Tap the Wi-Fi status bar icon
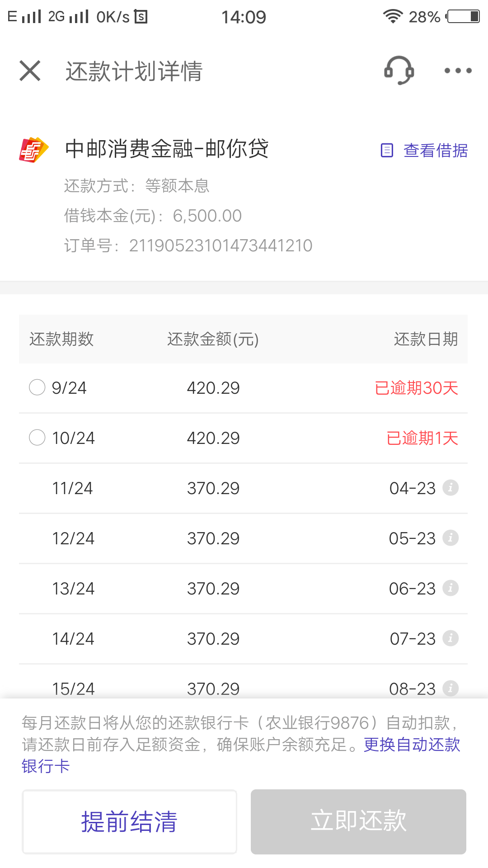488x868 pixels. (393, 17)
